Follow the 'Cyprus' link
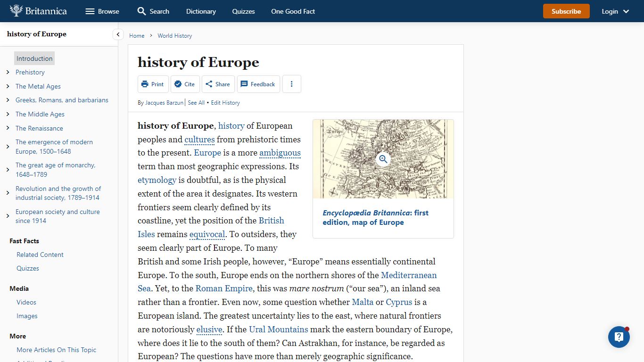The width and height of the screenshot is (644, 362). [x=399, y=302]
